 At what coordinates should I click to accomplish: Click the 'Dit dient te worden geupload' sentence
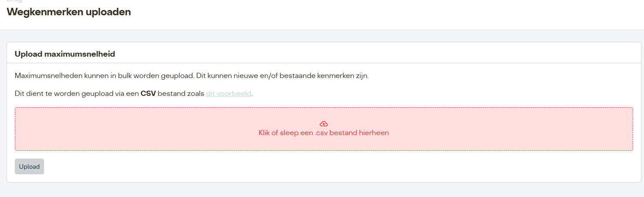[x=134, y=94]
